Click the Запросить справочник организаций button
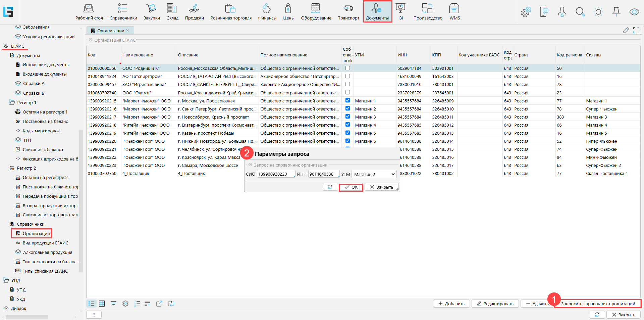 [598, 304]
